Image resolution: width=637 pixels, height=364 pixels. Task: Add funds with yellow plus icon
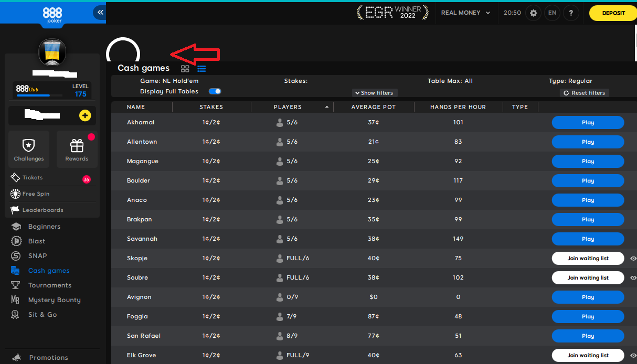pos(85,115)
